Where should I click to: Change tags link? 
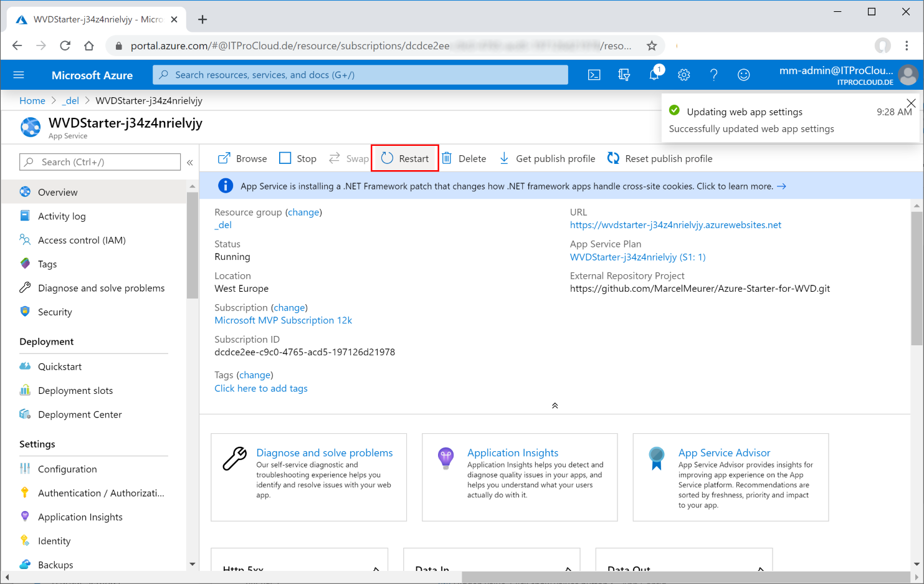pyautogui.click(x=255, y=375)
